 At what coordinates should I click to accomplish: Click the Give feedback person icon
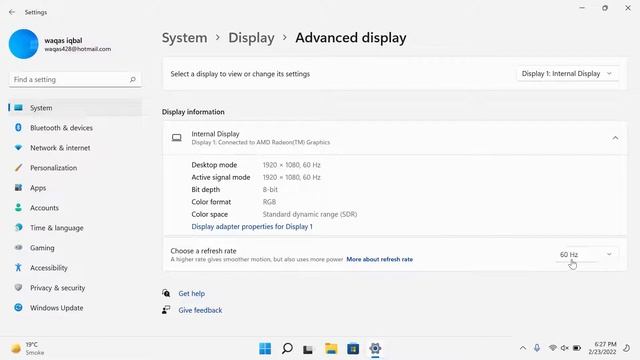166,310
